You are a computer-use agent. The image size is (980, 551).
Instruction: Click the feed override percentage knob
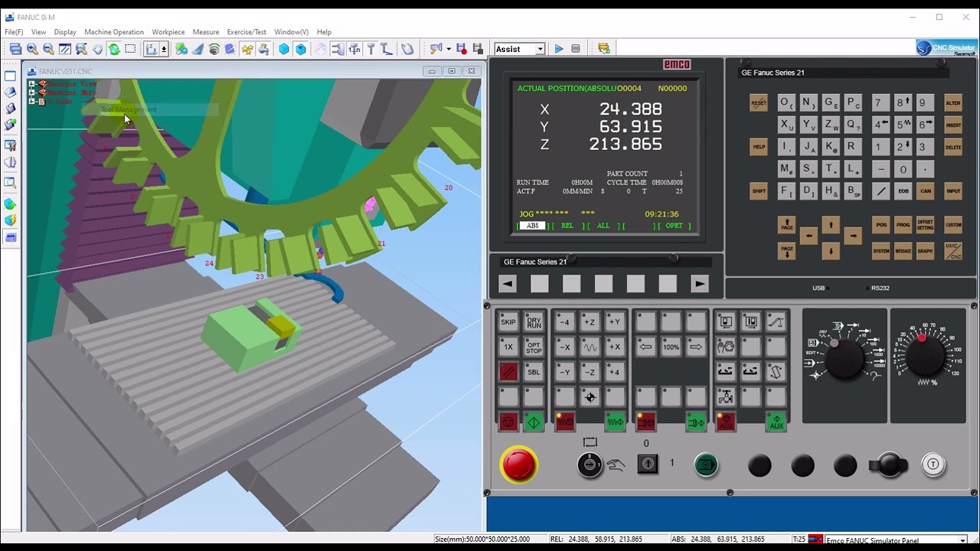point(927,357)
